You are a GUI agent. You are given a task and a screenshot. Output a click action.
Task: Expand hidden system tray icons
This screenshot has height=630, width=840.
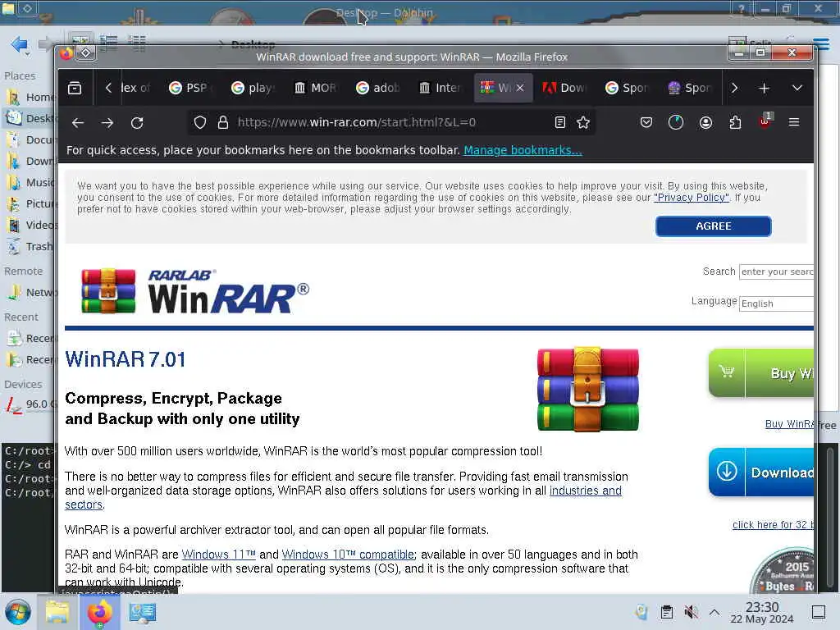click(x=714, y=612)
